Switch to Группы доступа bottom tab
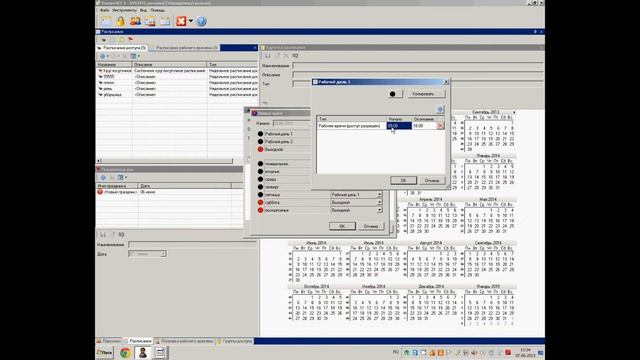The image size is (640, 360). point(235,341)
